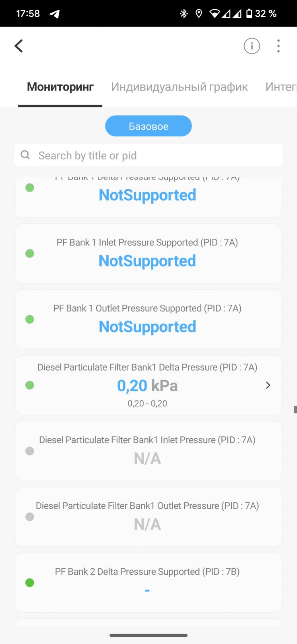Open the three-dot overflow menu

278,46
